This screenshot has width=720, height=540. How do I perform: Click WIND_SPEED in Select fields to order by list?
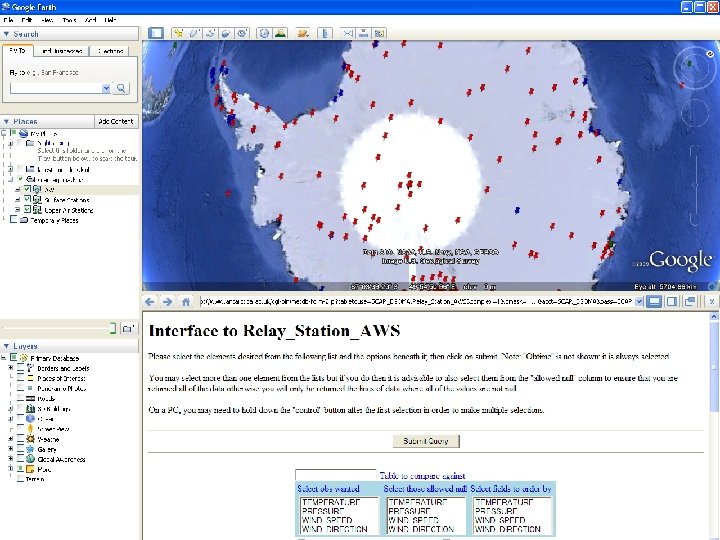coord(500,520)
